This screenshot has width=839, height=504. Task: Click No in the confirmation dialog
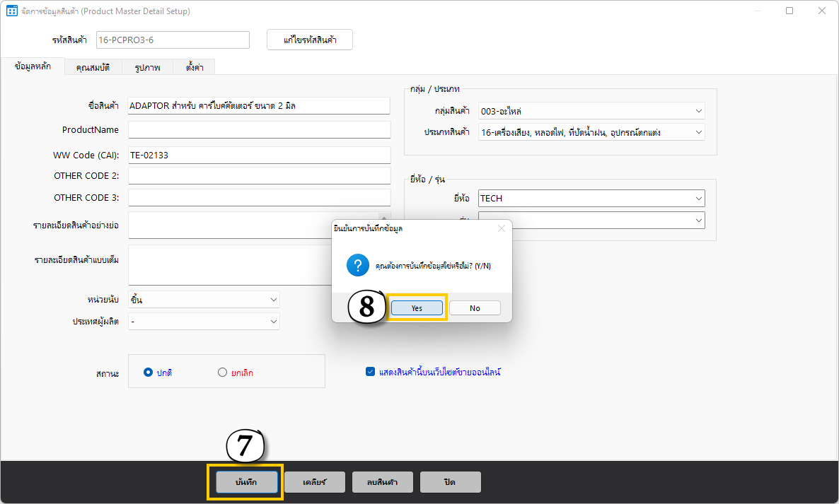pyautogui.click(x=475, y=308)
